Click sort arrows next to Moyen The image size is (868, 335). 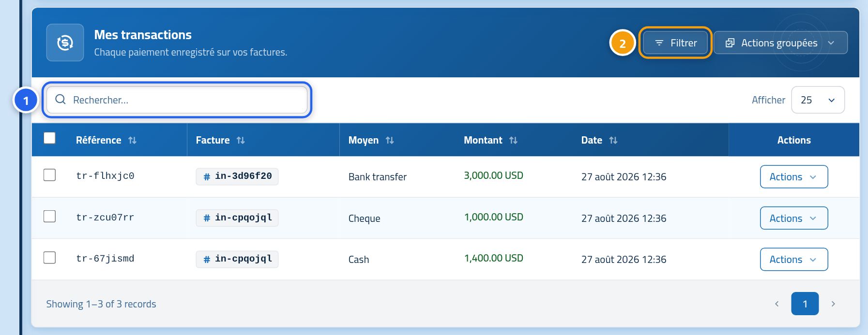tap(390, 140)
